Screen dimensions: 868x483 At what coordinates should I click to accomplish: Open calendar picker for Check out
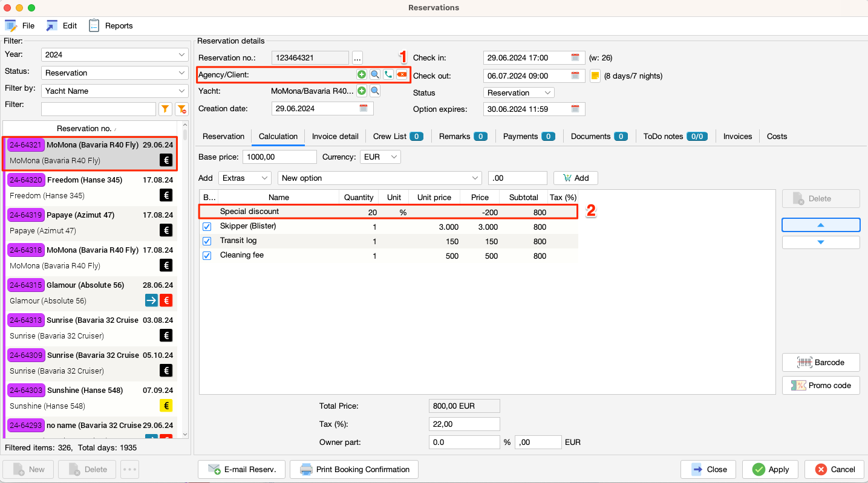575,76
